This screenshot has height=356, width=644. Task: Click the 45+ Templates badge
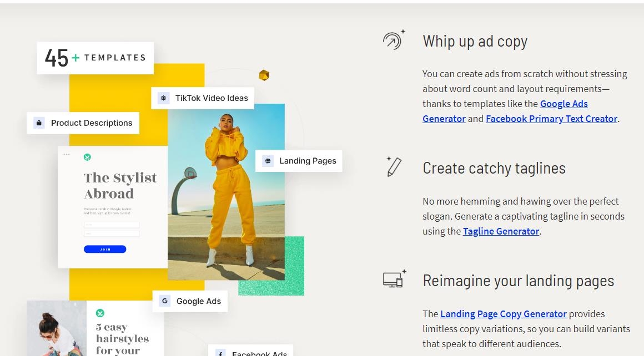(x=95, y=58)
